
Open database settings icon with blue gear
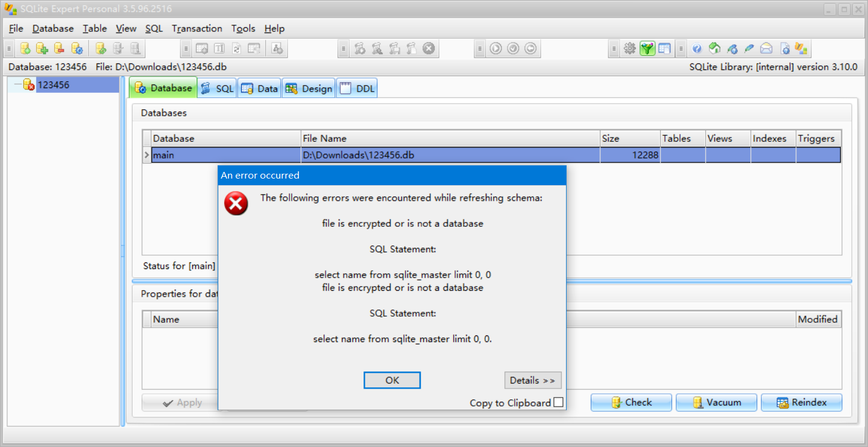tap(77, 48)
